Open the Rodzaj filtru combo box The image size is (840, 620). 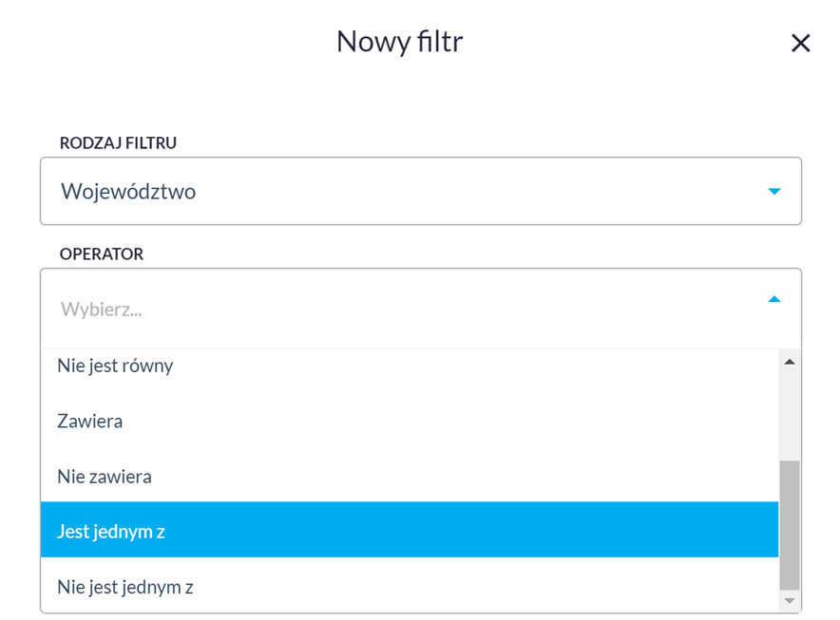click(x=421, y=191)
